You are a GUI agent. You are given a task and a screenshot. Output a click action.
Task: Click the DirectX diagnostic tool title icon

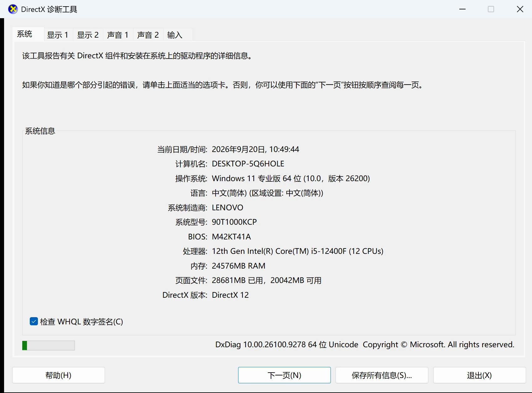(13, 9)
